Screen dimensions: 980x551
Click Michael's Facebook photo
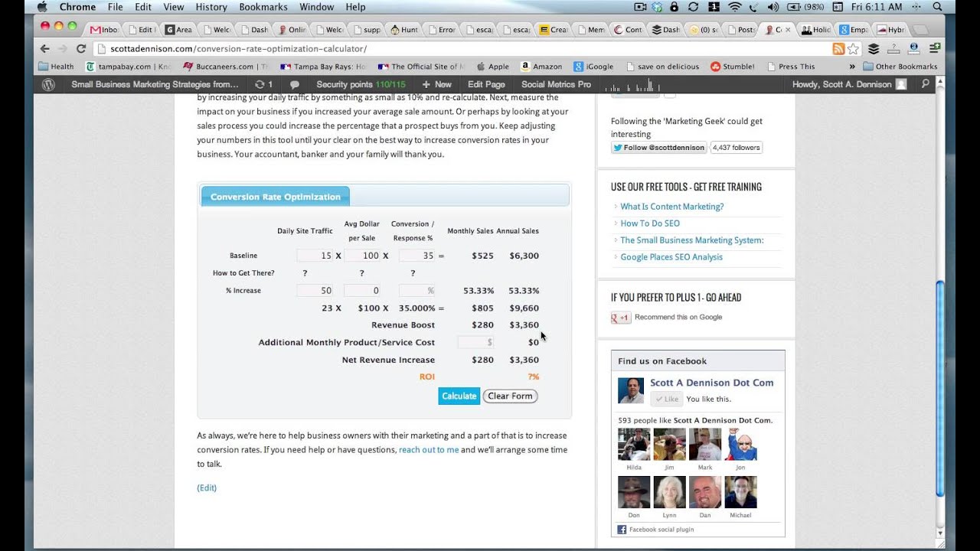coord(740,492)
